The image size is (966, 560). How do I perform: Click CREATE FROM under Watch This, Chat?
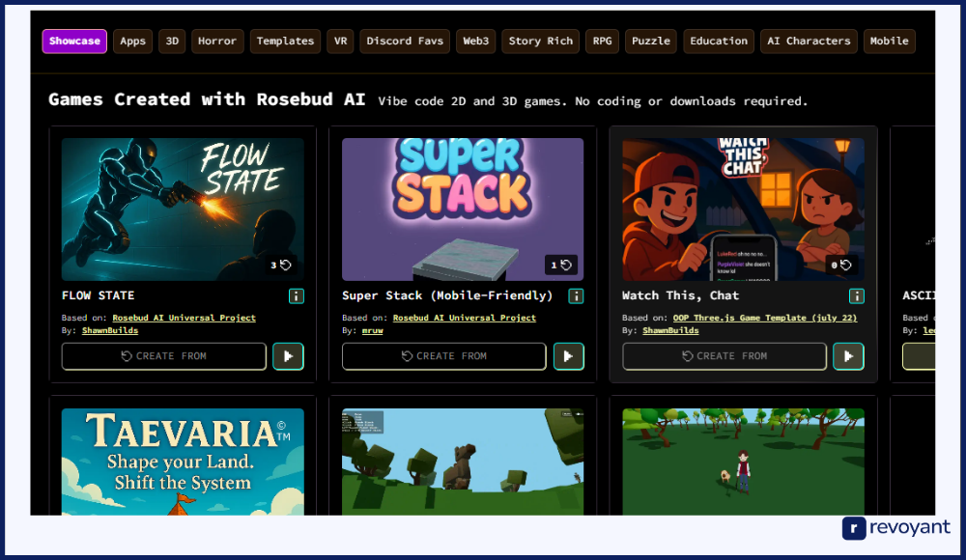(724, 356)
